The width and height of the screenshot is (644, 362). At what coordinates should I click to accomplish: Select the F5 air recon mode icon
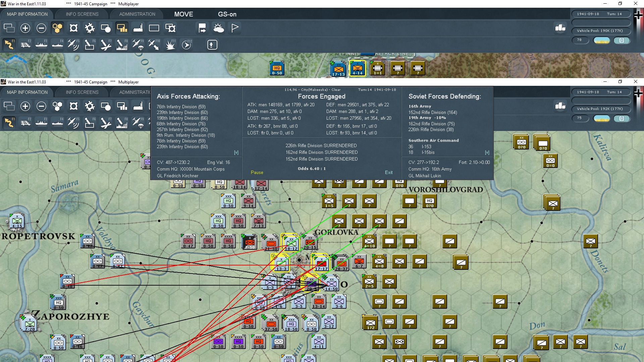point(73,45)
